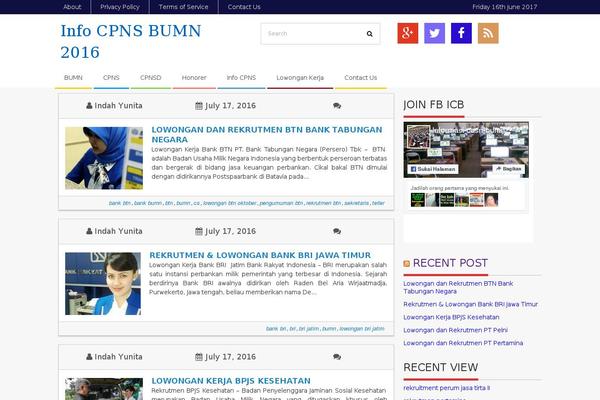Click Facebook Sukai Halaman like button

point(433,169)
